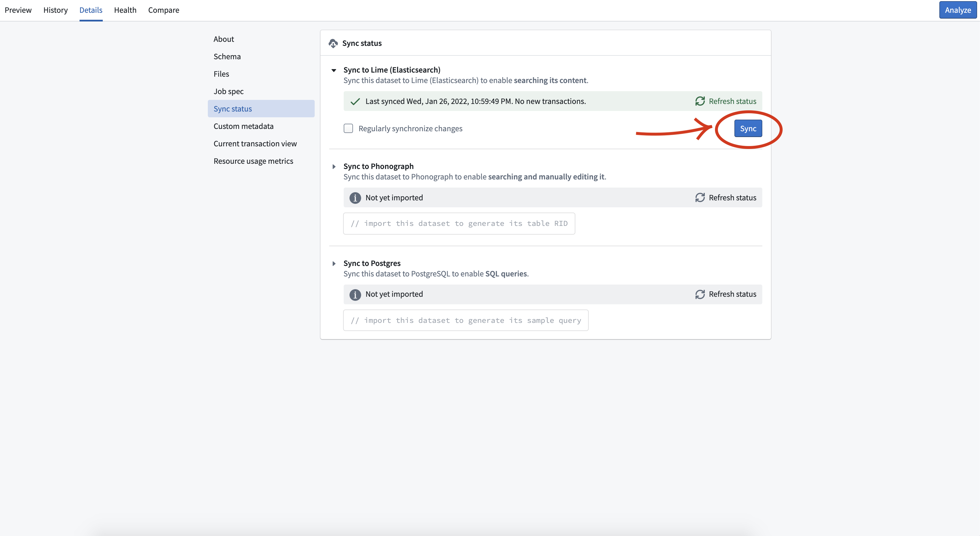Open the Compare tab
Screen dimensions: 980x536
[164, 10]
